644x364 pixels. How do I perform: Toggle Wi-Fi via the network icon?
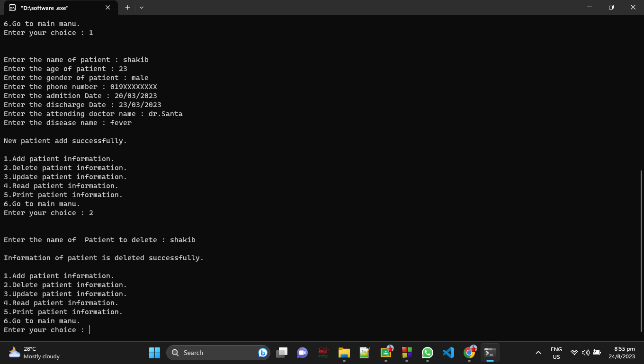pos(574,352)
